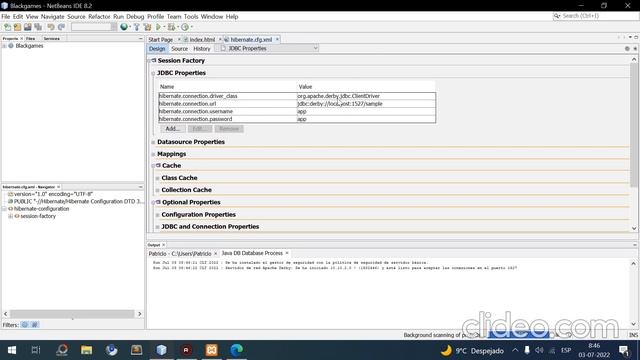Image resolution: width=640 pixels, height=360 pixels.
Task: Click the Windows Start button
Action: coord(12,350)
